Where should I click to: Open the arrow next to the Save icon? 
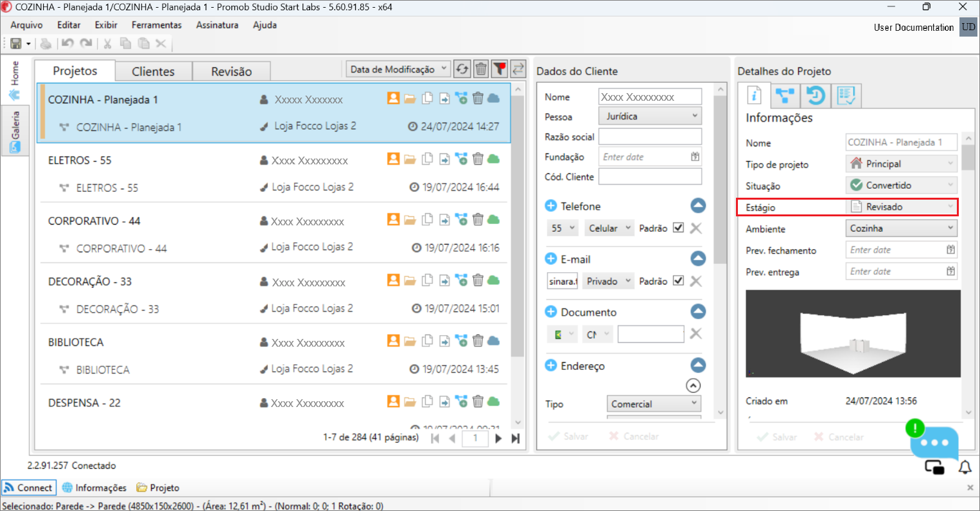tap(28, 44)
